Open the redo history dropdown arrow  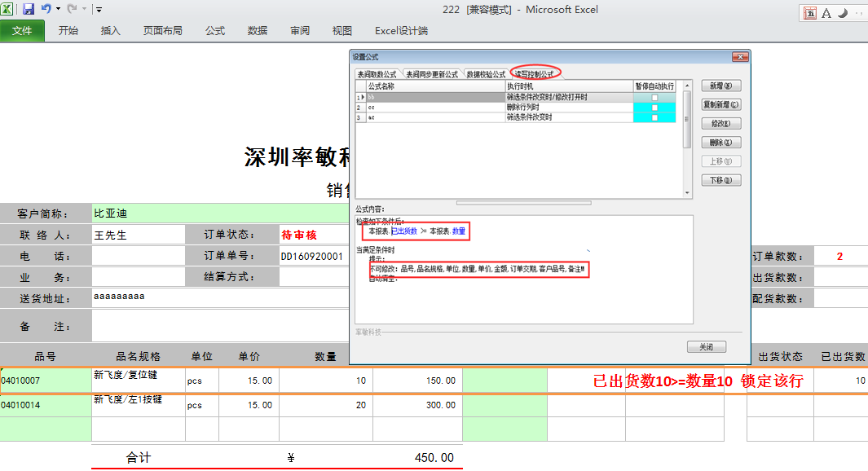(84, 9)
